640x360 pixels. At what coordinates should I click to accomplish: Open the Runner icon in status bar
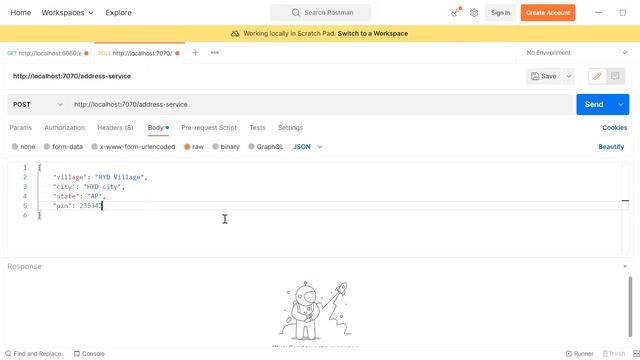569,353
